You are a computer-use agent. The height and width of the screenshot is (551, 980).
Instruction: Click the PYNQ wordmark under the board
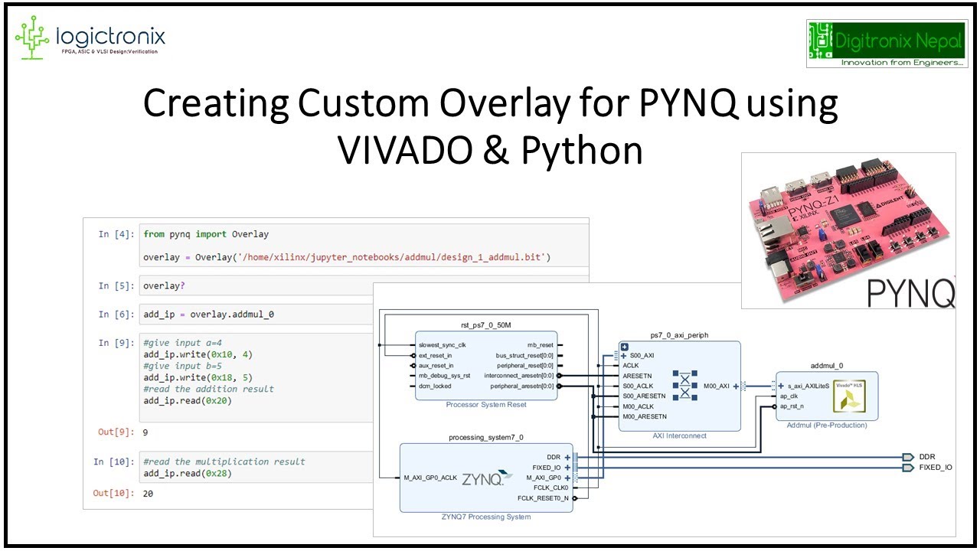click(911, 293)
